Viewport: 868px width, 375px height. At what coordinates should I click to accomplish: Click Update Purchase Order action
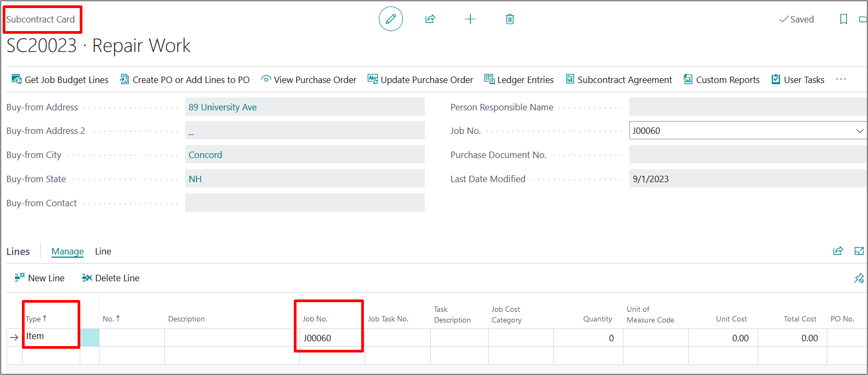tap(421, 80)
